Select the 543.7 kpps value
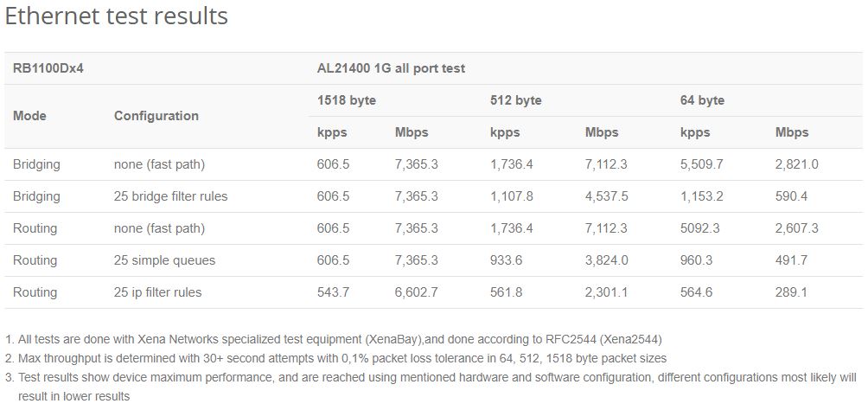 tap(333, 292)
